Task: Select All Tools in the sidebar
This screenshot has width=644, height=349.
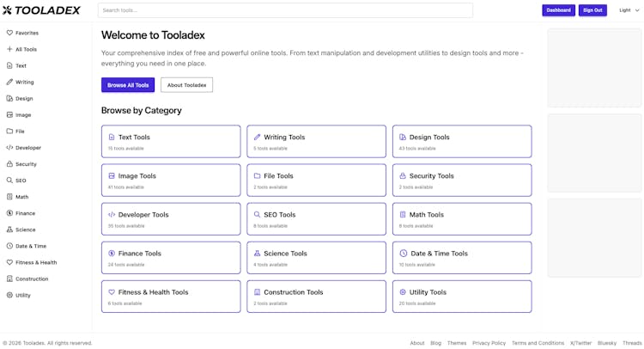Action: coord(26,49)
